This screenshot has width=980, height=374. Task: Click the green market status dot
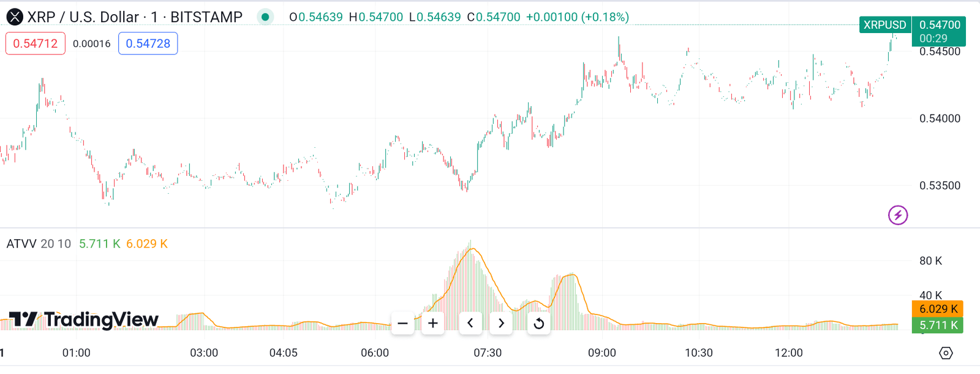(x=265, y=17)
